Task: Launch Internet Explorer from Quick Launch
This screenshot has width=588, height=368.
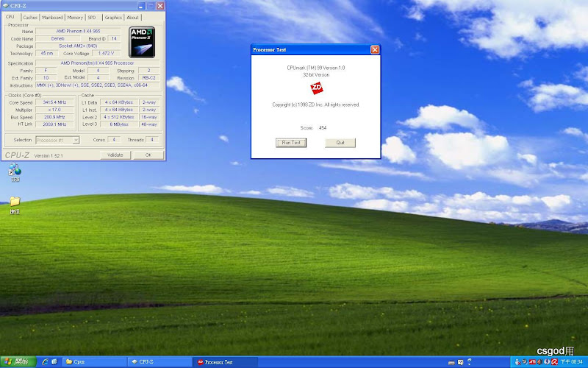Action: (x=46, y=362)
